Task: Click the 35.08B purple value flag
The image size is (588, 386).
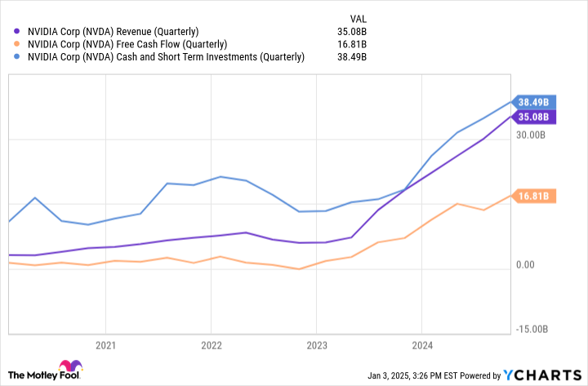Action: click(x=533, y=117)
